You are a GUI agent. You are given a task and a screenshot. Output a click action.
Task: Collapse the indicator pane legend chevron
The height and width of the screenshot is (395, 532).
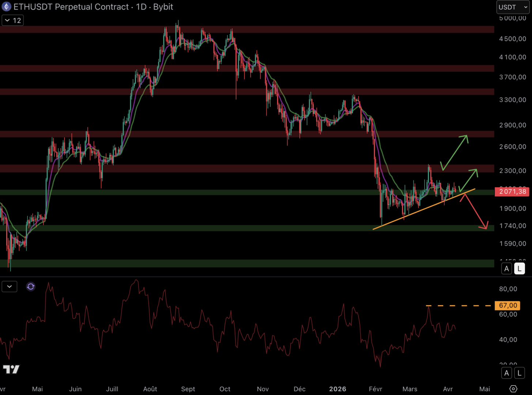pos(10,286)
